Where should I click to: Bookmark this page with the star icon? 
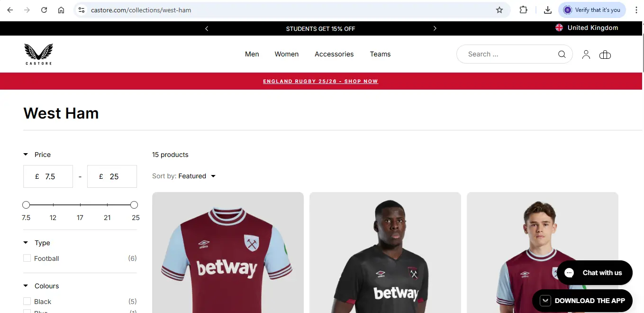(x=499, y=10)
